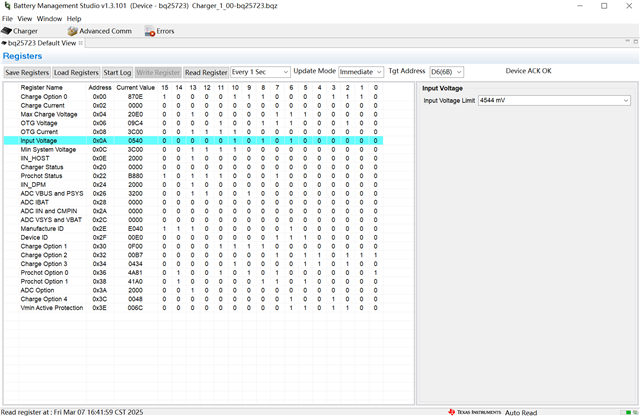Open the Help menu
This screenshot has width=640, height=416.
pyautogui.click(x=74, y=19)
